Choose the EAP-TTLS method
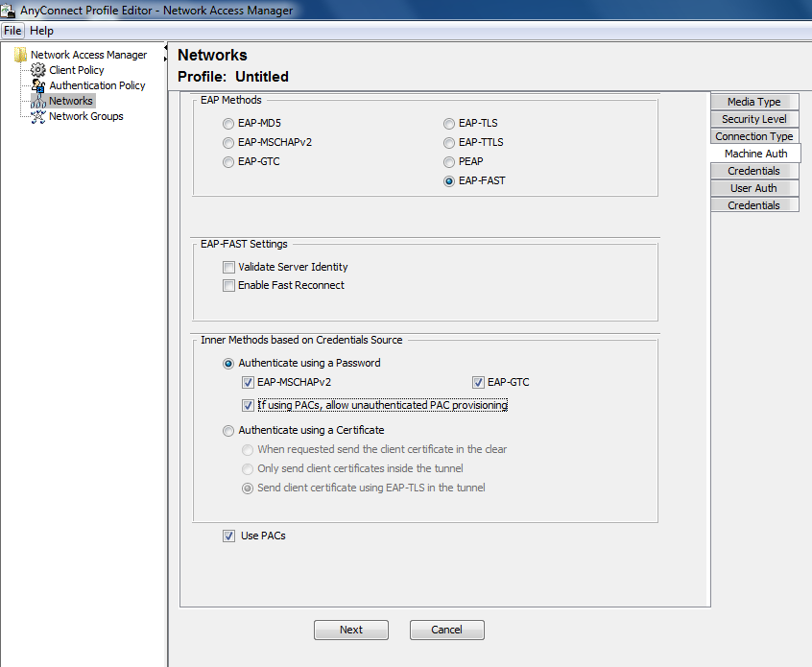The width and height of the screenshot is (812, 667). (449, 143)
